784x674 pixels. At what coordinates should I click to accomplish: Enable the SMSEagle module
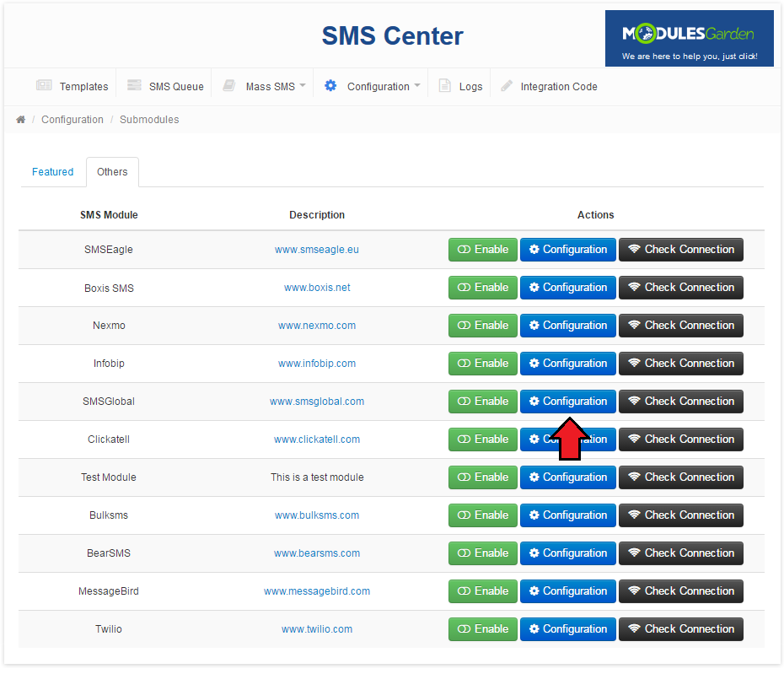(483, 250)
